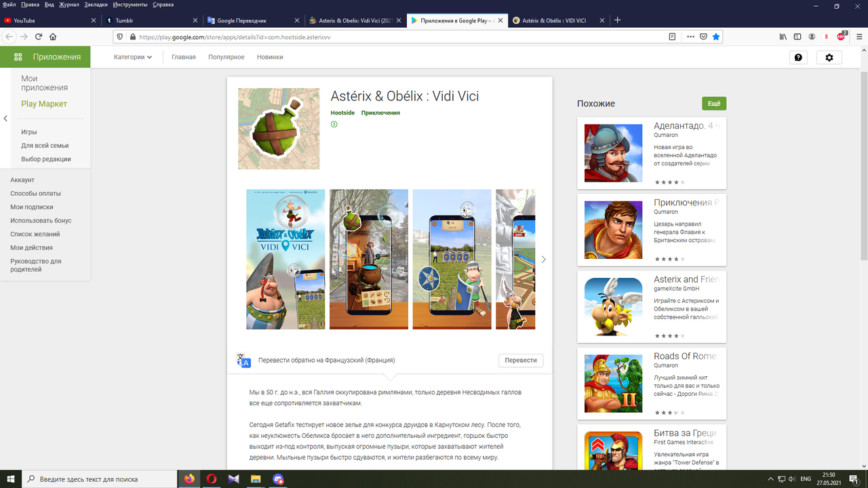868x488 pixels.
Task: Open Игры in sidebar
Action: pyautogui.click(x=29, y=132)
